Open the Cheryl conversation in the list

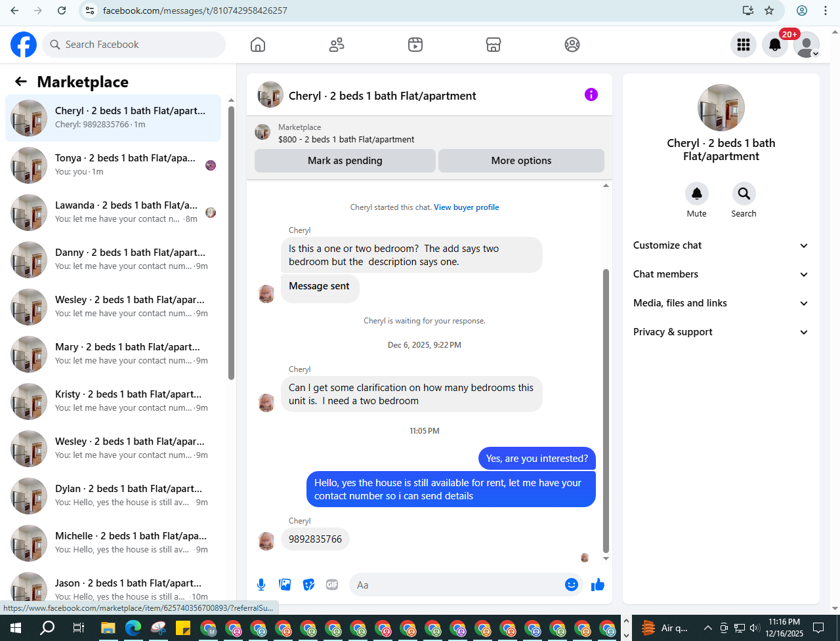[x=113, y=118]
